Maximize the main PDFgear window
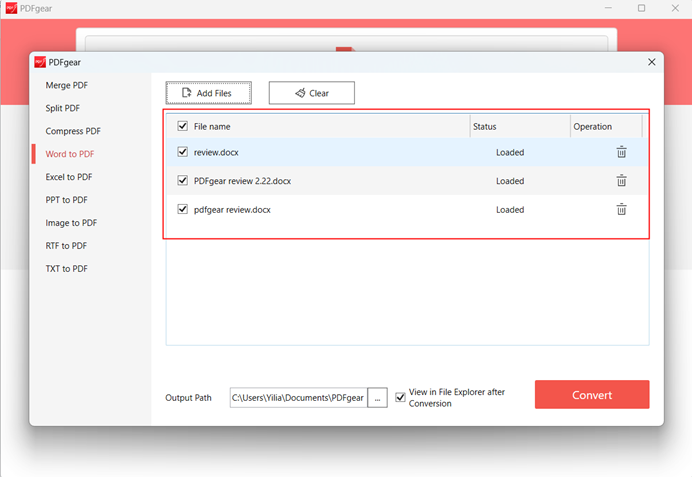The width and height of the screenshot is (692, 477). click(x=641, y=8)
